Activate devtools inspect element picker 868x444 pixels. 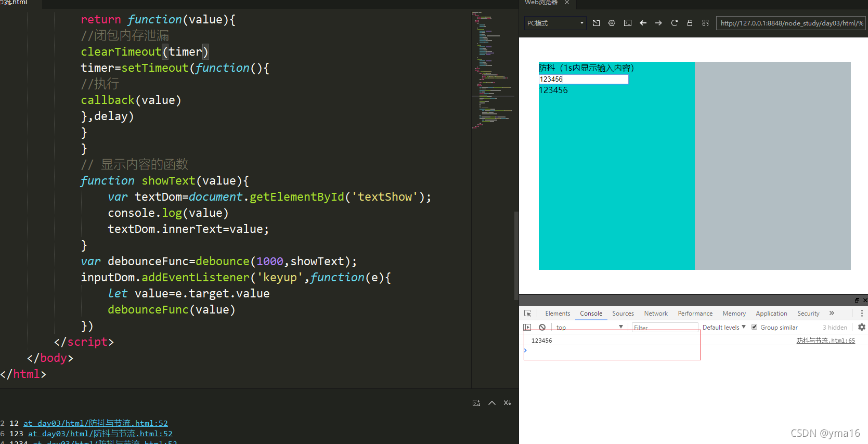528,314
